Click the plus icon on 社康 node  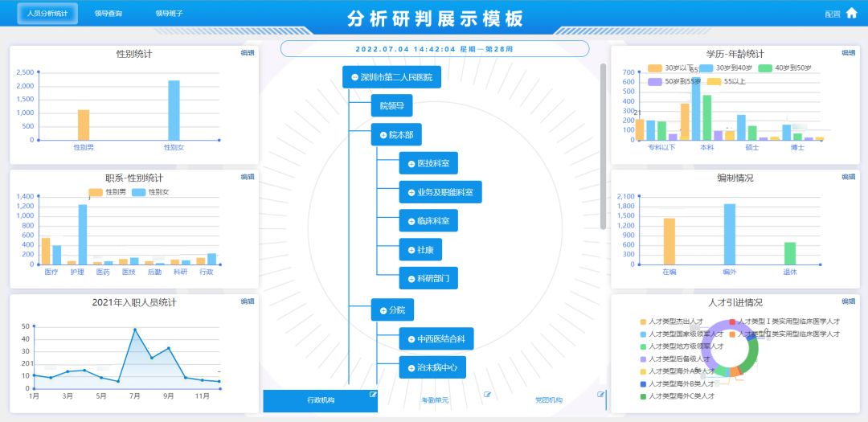pos(411,250)
